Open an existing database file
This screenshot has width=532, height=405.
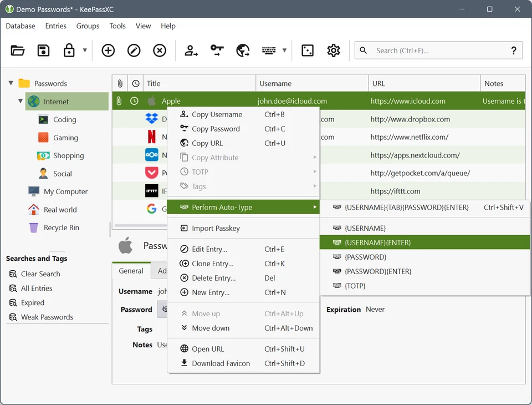coord(17,50)
